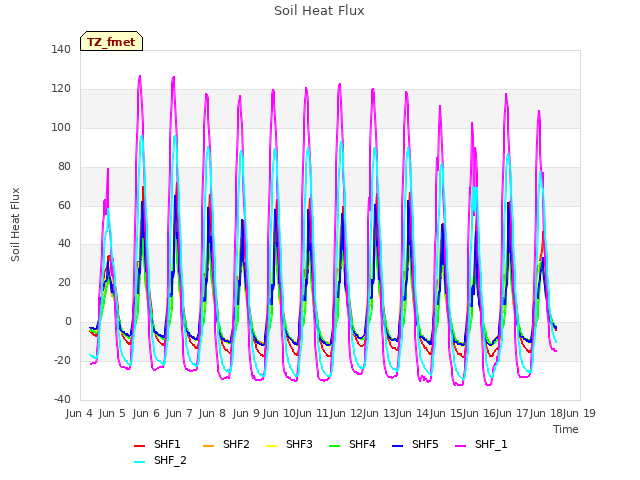The width and height of the screenshot is (640, 480).
Task: Toggle SHF2 legend entry
Action: point(226,444)
